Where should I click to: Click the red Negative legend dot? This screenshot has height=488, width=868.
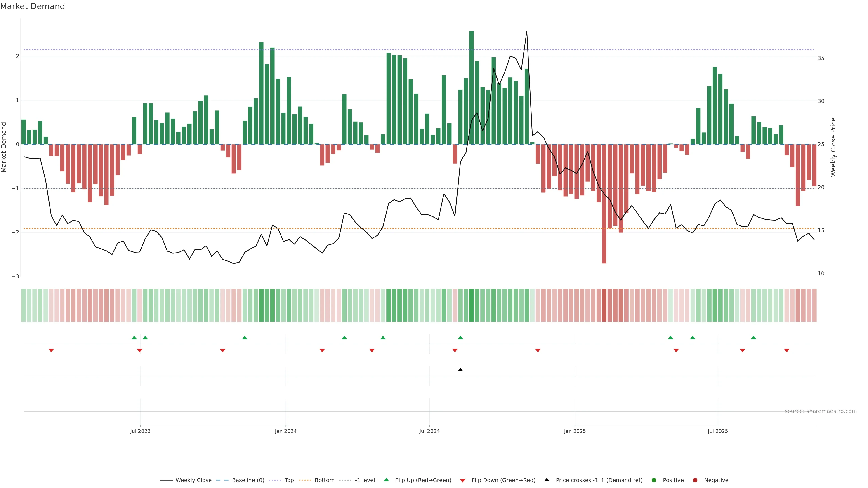695,480
